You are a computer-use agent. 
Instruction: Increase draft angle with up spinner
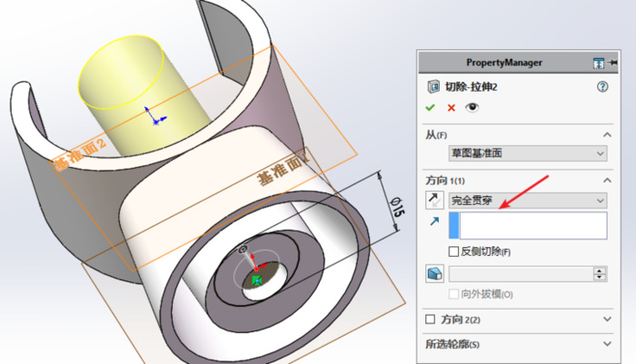[x=600, y=271]
